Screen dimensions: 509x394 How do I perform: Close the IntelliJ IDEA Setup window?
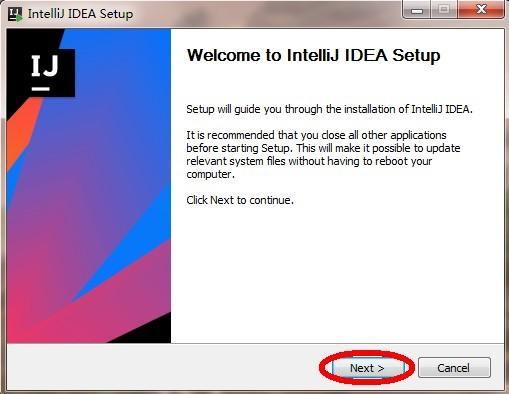[x=481, y=10]
